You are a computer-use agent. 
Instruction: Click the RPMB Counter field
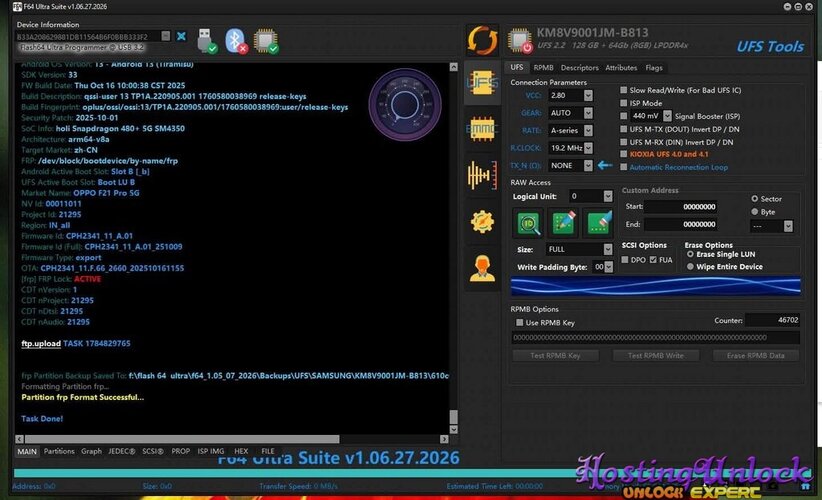[x=773, y=320]
